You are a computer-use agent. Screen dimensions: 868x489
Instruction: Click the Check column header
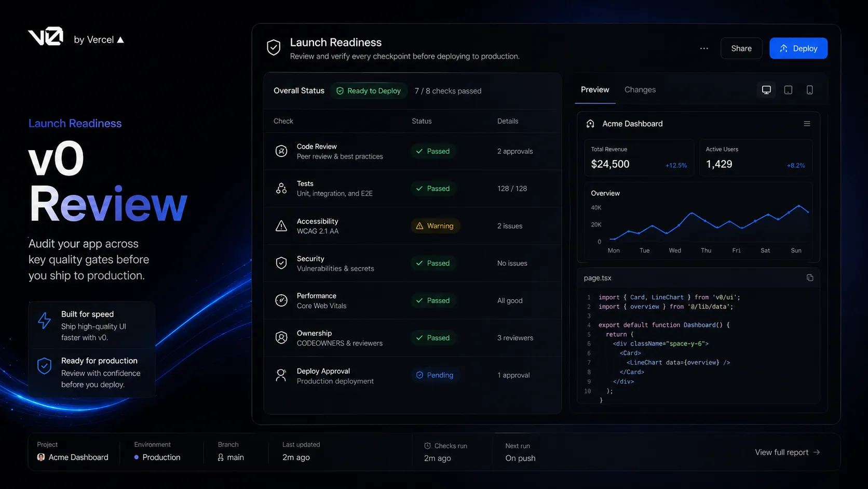click(x=283, y=121)
